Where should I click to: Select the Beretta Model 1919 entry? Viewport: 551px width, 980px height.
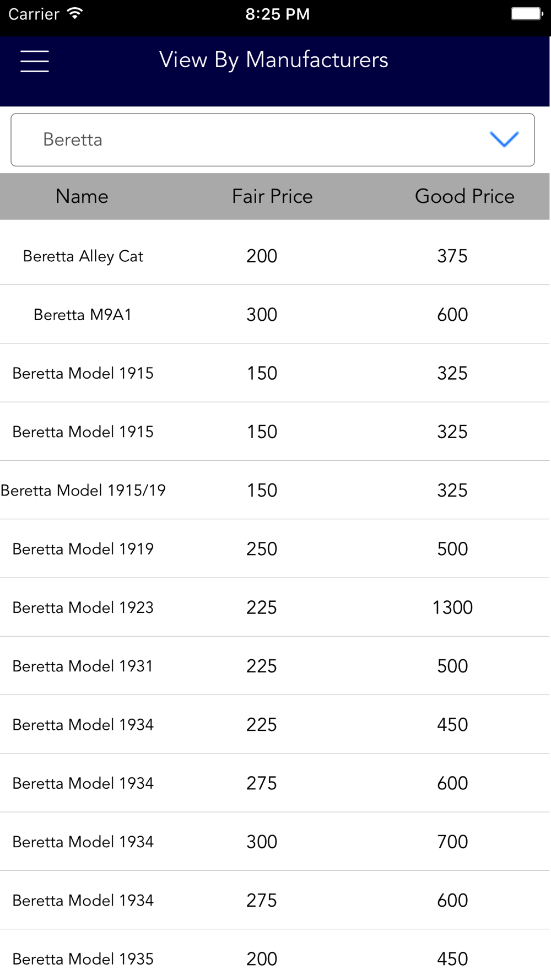[x=83, y=549]
